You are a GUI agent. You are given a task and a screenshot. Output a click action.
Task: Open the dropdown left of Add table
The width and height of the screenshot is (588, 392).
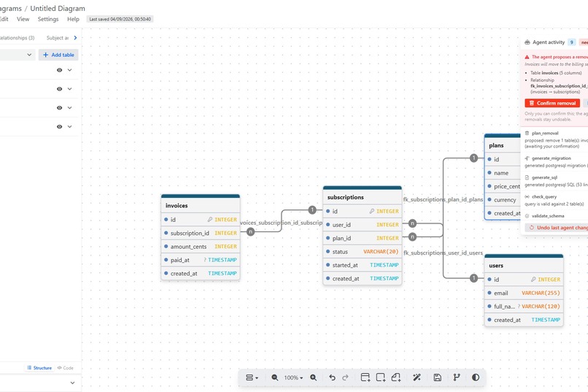pyautogui.click(x=17, y=55)
